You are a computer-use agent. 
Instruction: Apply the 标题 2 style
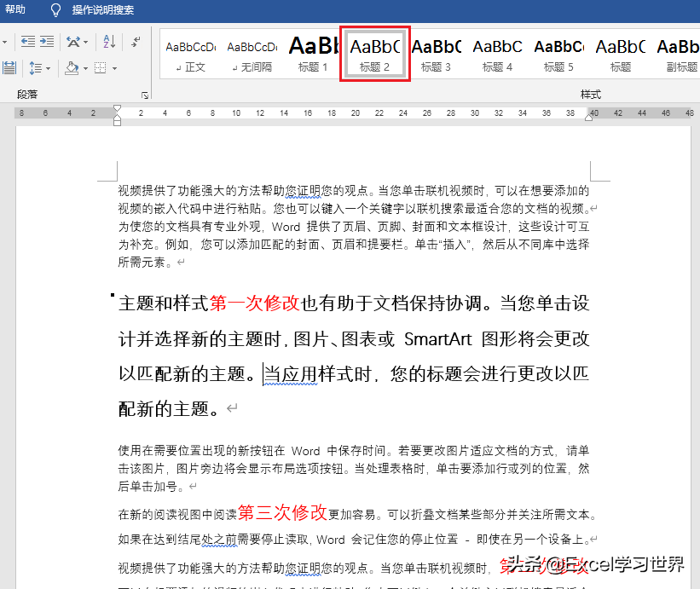(x=375, y=54)
